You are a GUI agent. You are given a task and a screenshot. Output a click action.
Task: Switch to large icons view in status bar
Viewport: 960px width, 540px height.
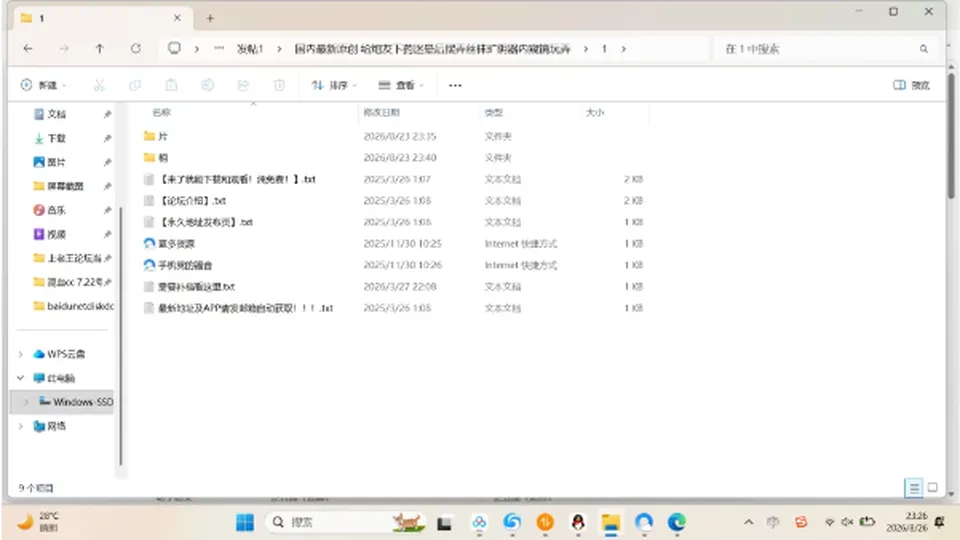(x=932, y=488)
